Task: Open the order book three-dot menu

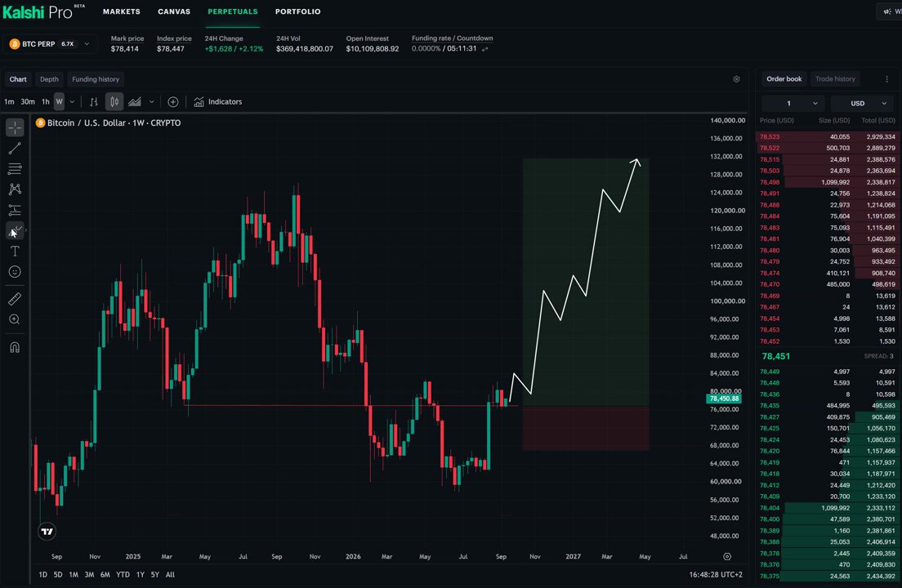Action: 886,79
